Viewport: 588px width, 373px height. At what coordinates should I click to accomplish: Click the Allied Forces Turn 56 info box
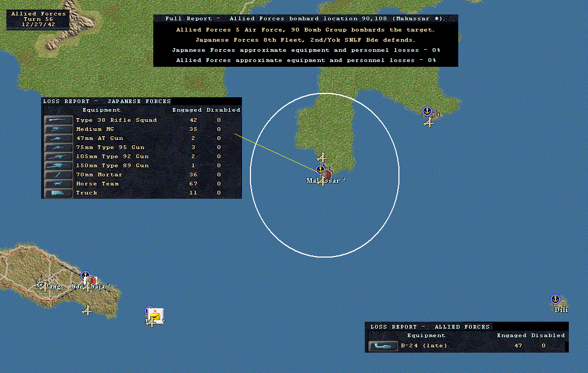(38, 19)
